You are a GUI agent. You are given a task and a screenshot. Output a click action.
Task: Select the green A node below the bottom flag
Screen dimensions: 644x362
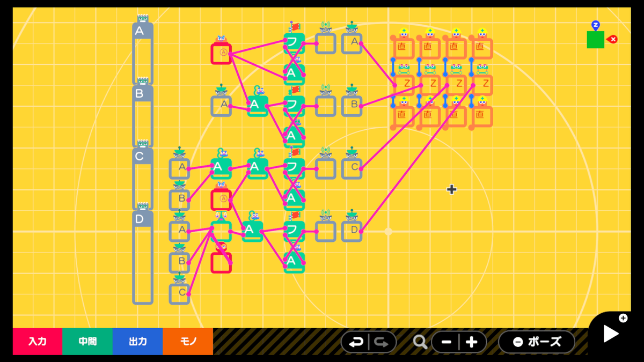[x=294, y=262]
